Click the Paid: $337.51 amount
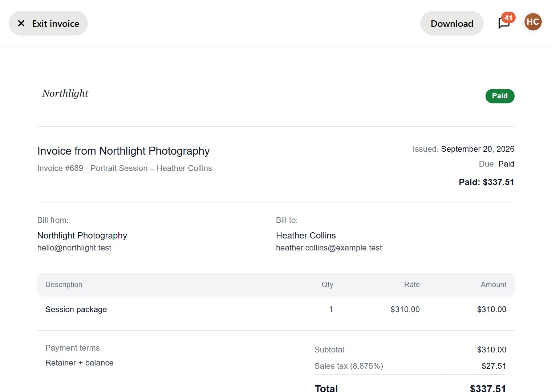Screen dimensions: 552x392 (x=486, y=182)
